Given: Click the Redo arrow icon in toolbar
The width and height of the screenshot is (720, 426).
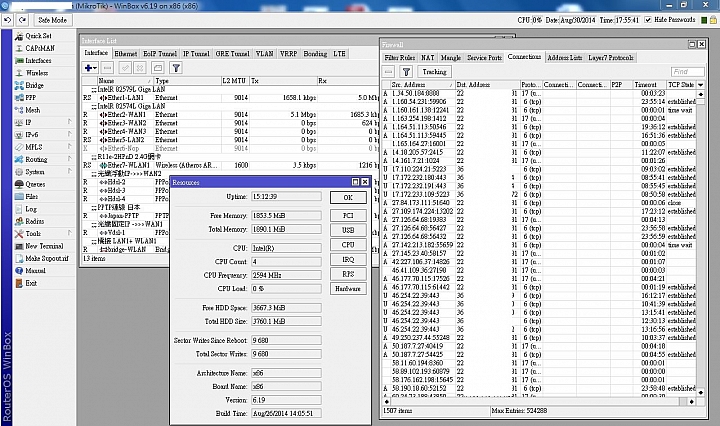Looking at the screenshot, I should click(22, 20).
